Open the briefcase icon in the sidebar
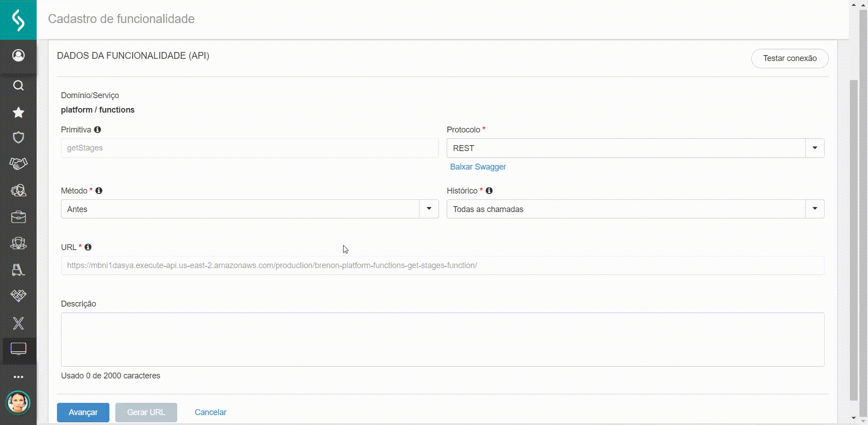This screenshot has height=425, width=868. click(18, 217)
